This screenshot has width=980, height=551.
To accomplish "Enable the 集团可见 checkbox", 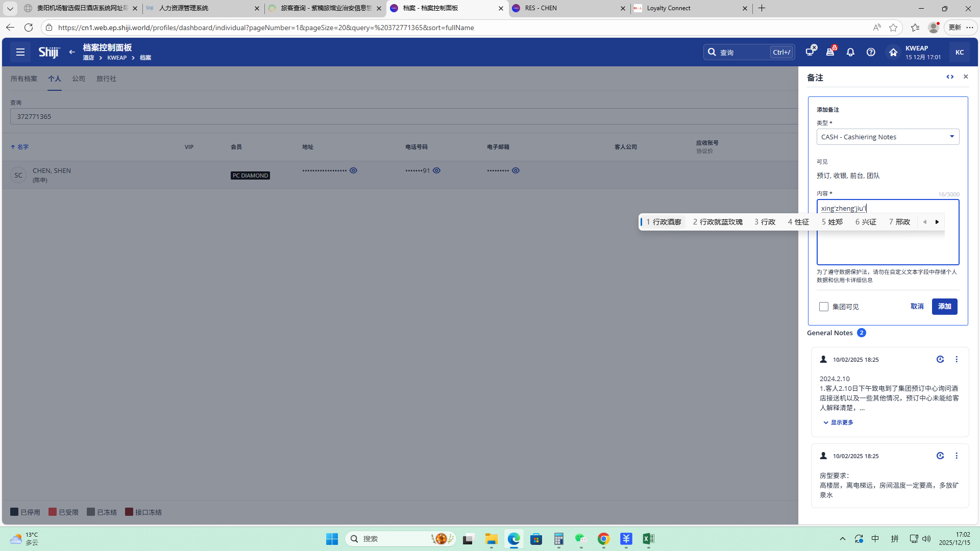I will (x=824, y=307).
